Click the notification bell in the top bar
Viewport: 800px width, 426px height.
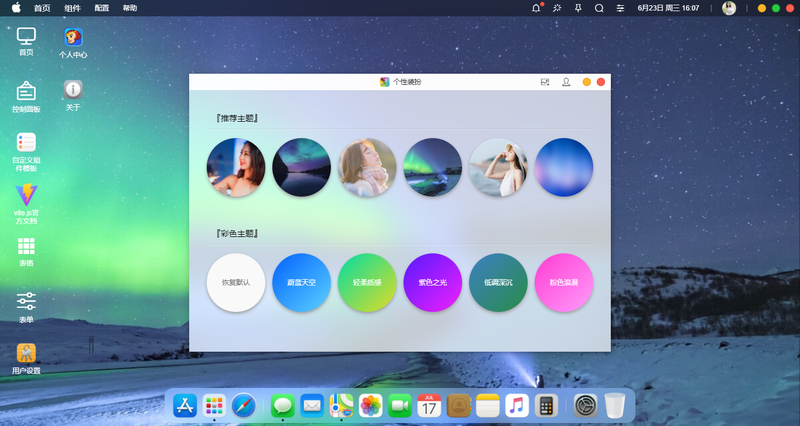pyautogui.click(x=536, y=8)
